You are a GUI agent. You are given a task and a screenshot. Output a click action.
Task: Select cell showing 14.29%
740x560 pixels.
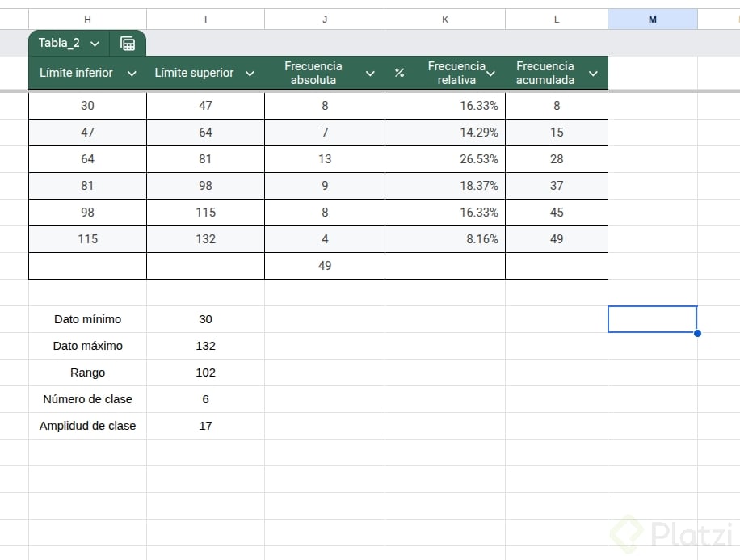tap(445, 133)
